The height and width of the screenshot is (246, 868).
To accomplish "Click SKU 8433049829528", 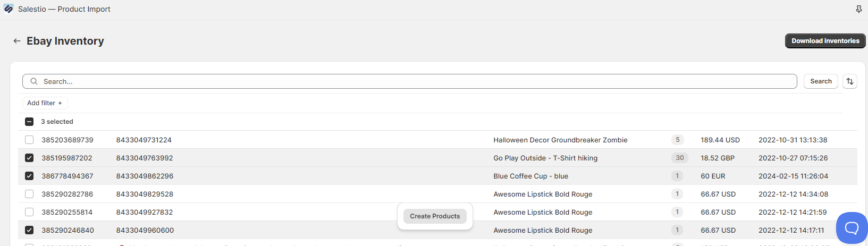I will click(x=145, y=194).
